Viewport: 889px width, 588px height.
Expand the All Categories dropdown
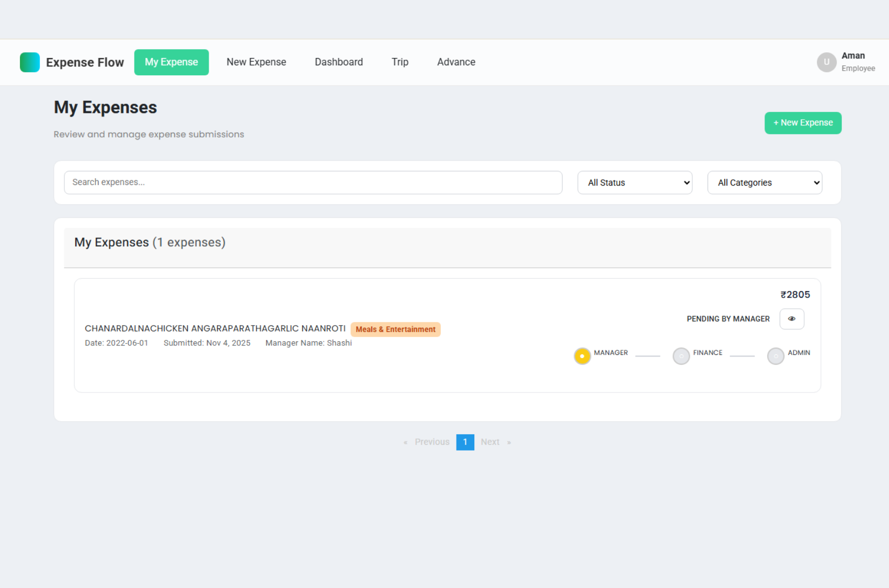point(764,182)
